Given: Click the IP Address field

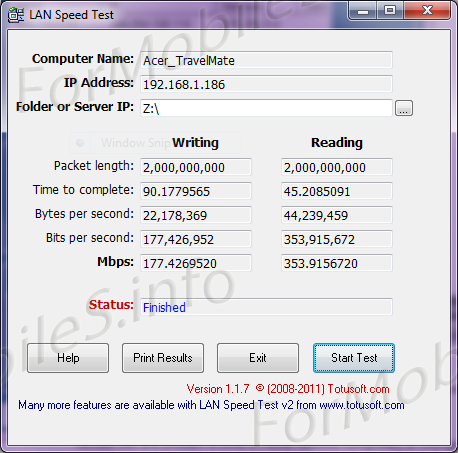Looking at the screenshot, I should point(266,84).
